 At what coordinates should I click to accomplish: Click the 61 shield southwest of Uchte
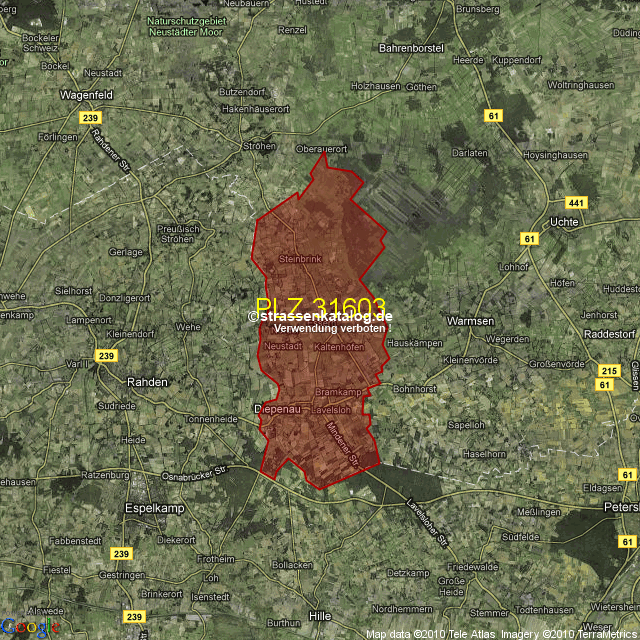(529, 238)
